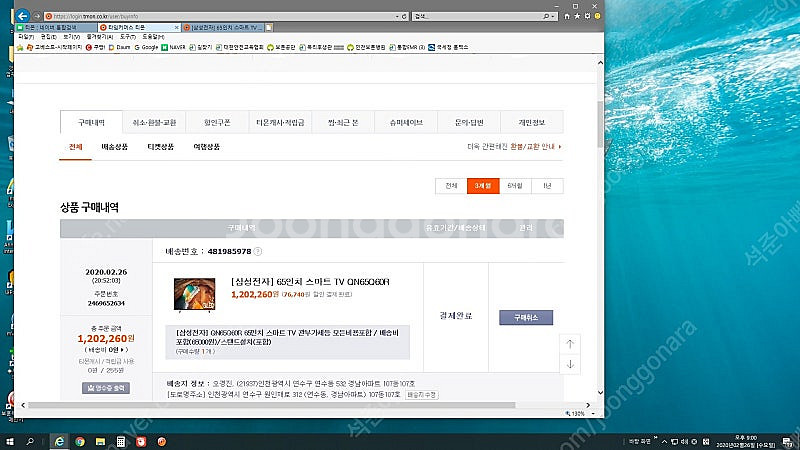Select the 여행상품 sub-tab
Viewport: 800px width, 450px height.
point(207,147)
